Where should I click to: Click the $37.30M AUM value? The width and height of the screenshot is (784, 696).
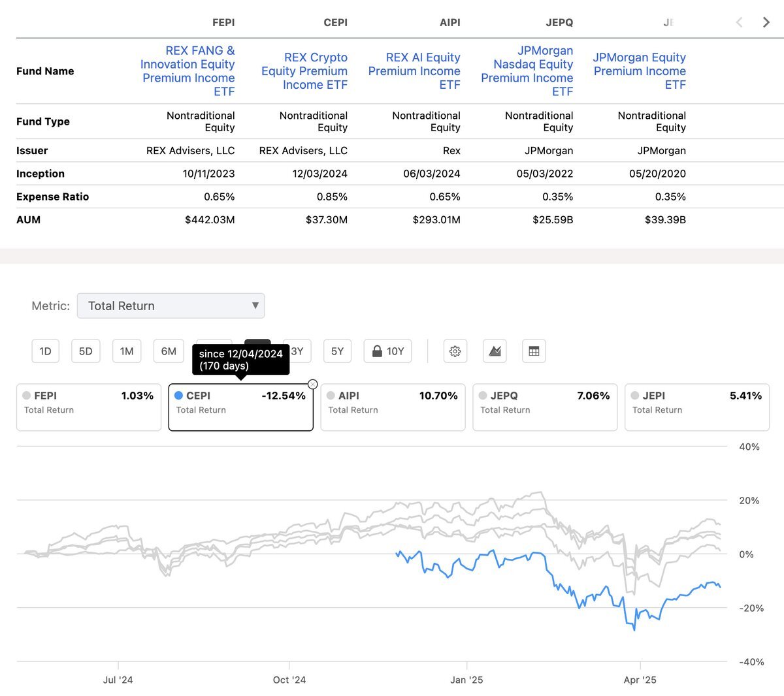[327, 220]
